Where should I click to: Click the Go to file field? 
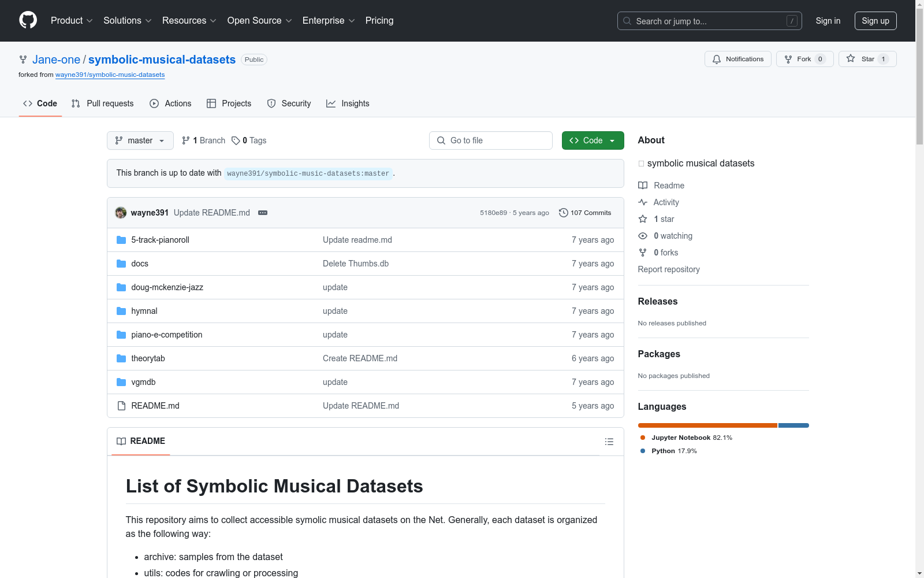click(x=491, y=140)
